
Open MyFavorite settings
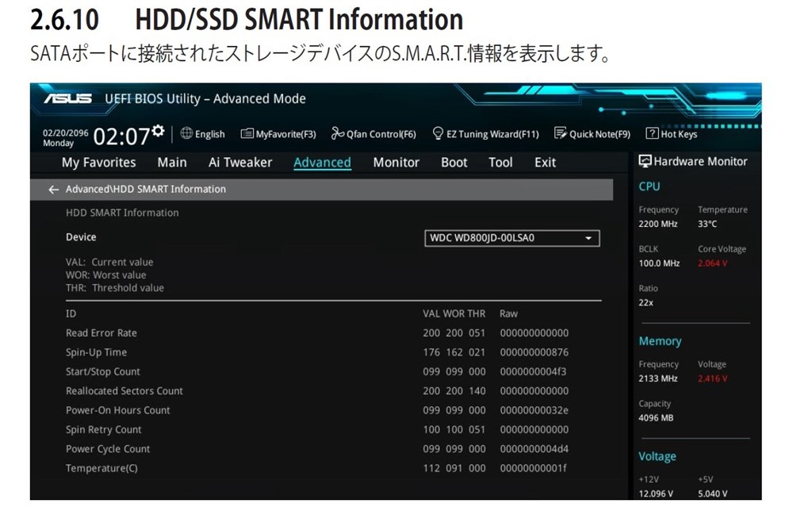coord(278,133)
